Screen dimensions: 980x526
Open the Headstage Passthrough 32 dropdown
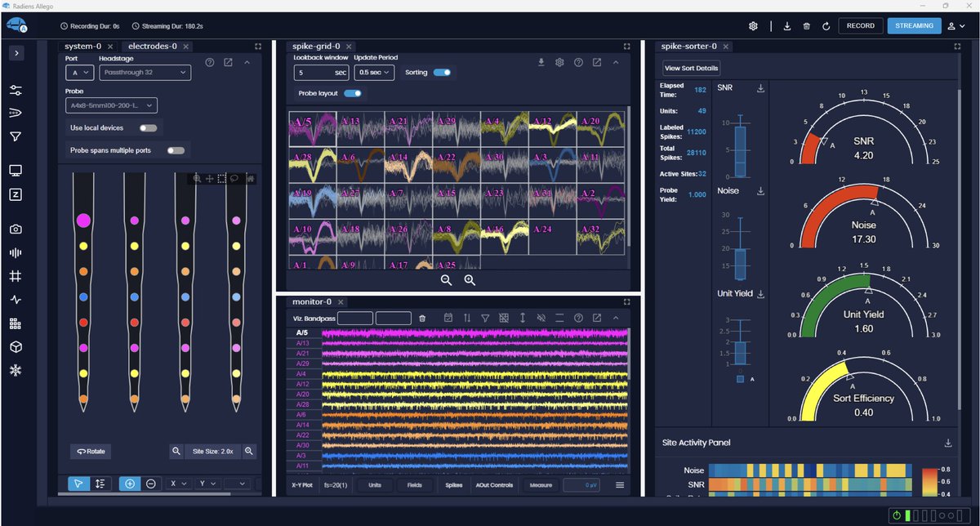[x=145, y=72]
